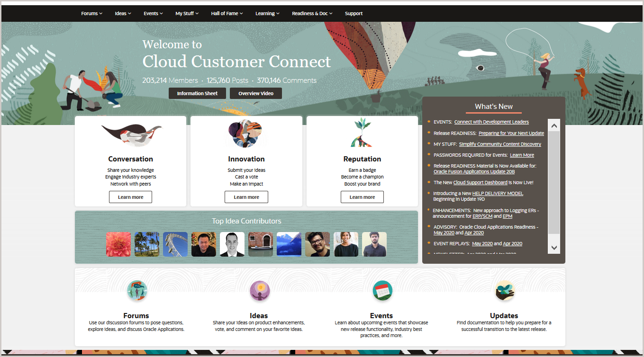Viewport: 644px width, 357px height.
Task: Click the Updates plant icon
Action: (x=504, y=290)
